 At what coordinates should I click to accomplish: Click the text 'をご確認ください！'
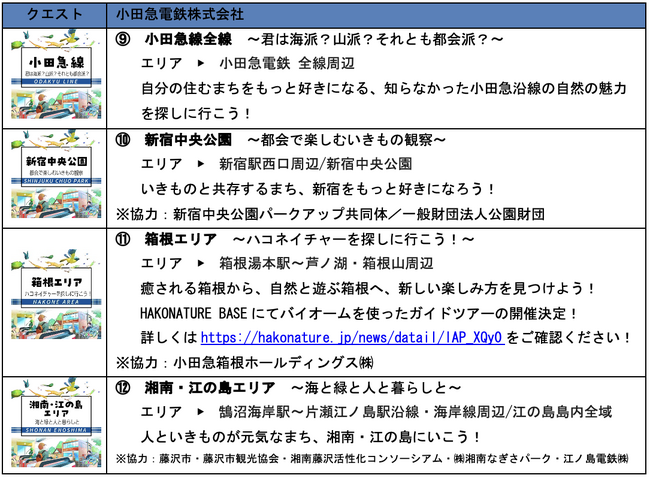pyautogui.click(x=569, y=338)
